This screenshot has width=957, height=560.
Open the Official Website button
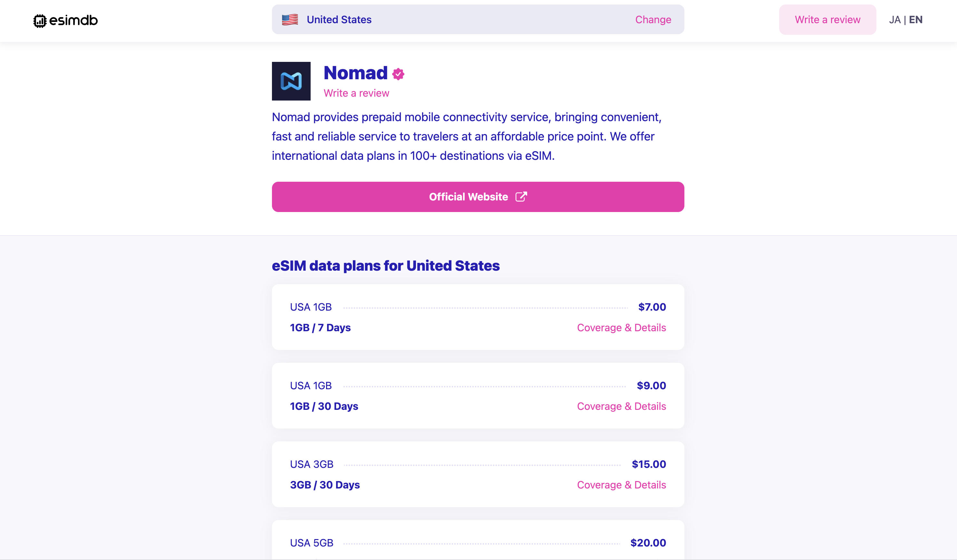pyautogui.click(x=469, y=197)
